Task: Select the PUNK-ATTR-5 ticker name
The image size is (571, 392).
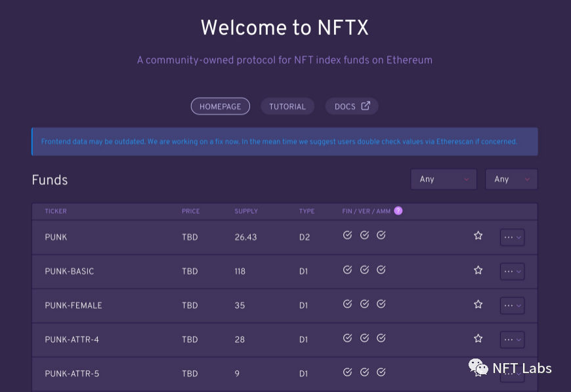Action: (x=72, y=374)
